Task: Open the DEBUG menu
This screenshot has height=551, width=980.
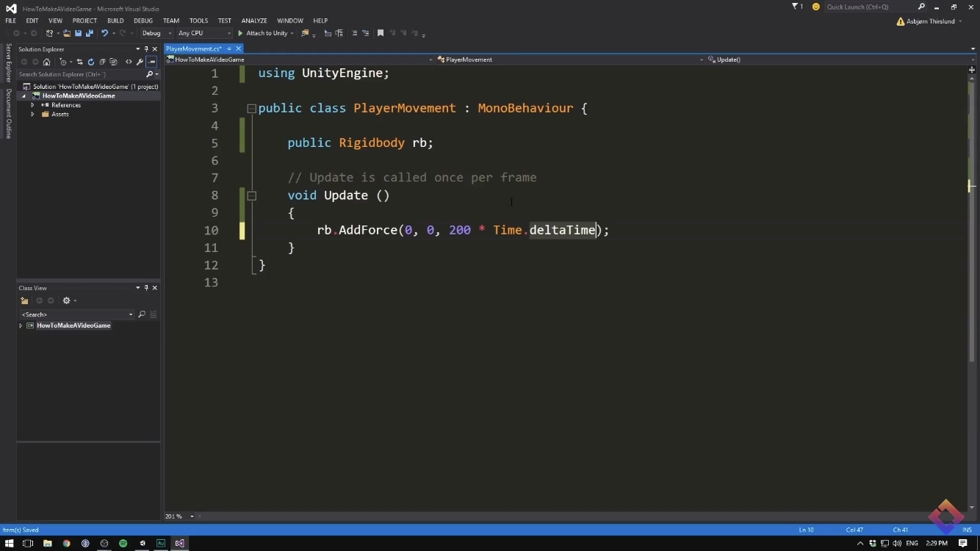Action: pyautogui.click(x=143, y=21)
